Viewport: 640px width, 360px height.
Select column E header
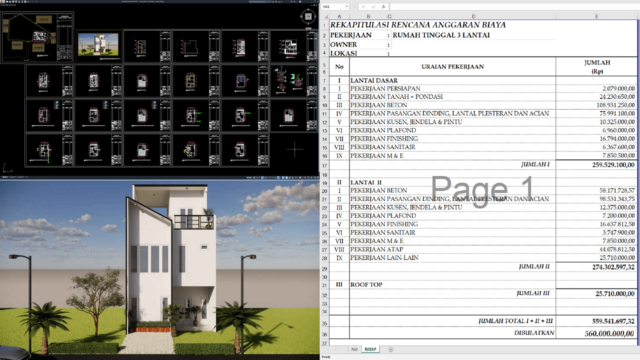[x=596, y=16]
